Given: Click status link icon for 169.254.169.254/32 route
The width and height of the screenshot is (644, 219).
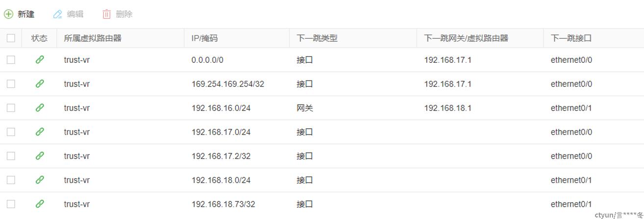Looking at the screenshot, I should coord(40,83).
